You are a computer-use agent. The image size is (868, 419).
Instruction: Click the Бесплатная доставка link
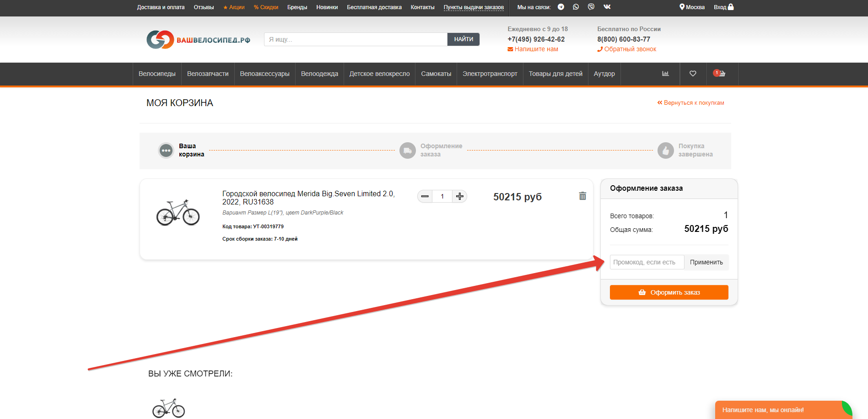[374, 7]
